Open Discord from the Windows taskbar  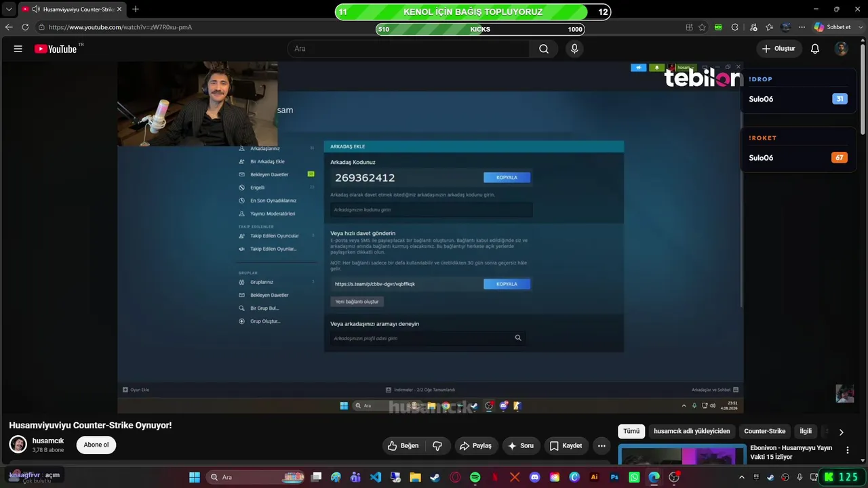[x=534, y=477]
